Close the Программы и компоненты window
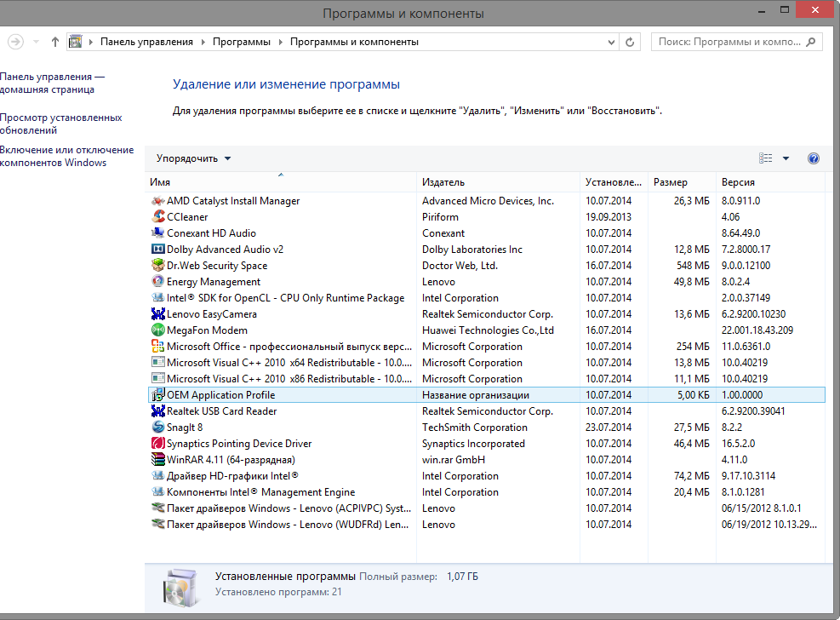 tap(814, 9)
